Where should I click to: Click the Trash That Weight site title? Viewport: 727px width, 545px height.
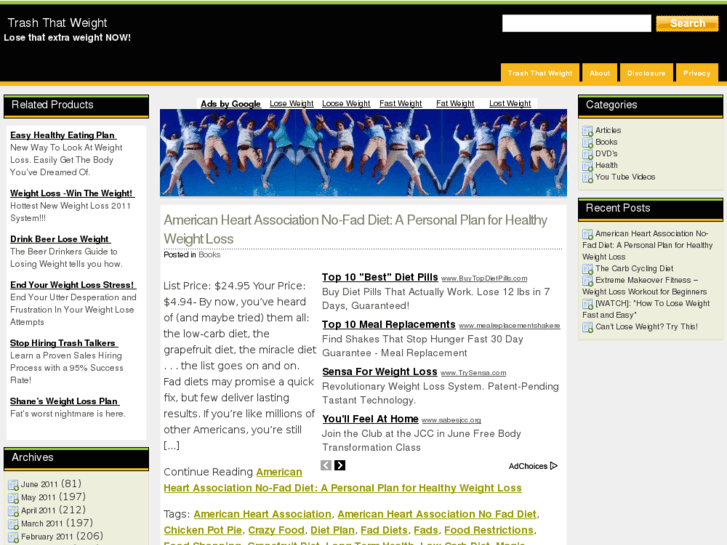click(x=57, y=23)
